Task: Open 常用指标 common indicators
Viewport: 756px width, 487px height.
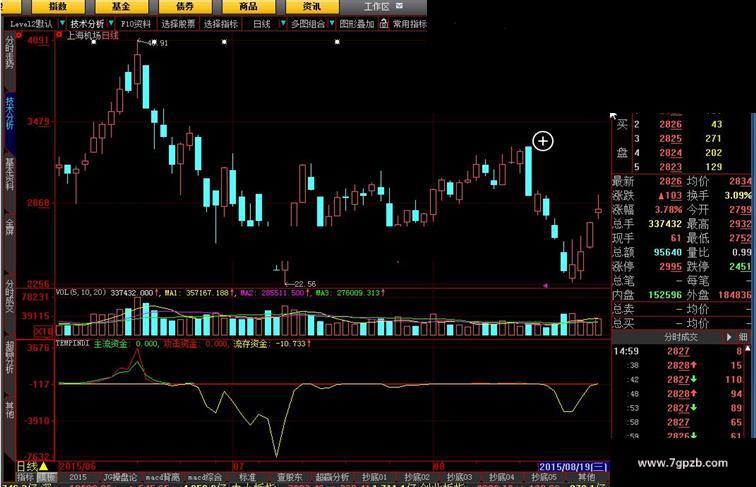Action: pyautogui.click(x=409, y=24)
